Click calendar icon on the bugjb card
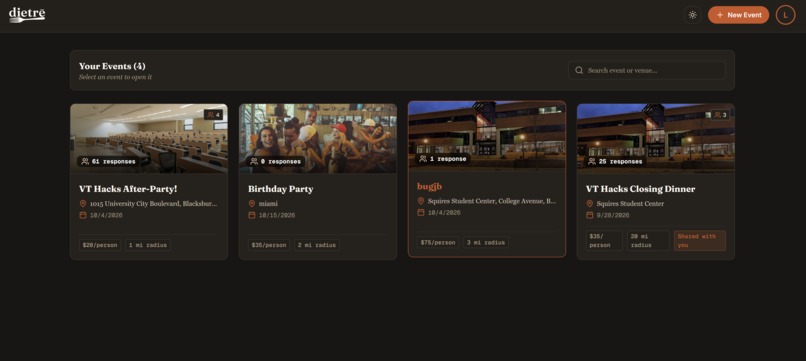The height and width of the screenshot is (361, 806). point(420,212)
